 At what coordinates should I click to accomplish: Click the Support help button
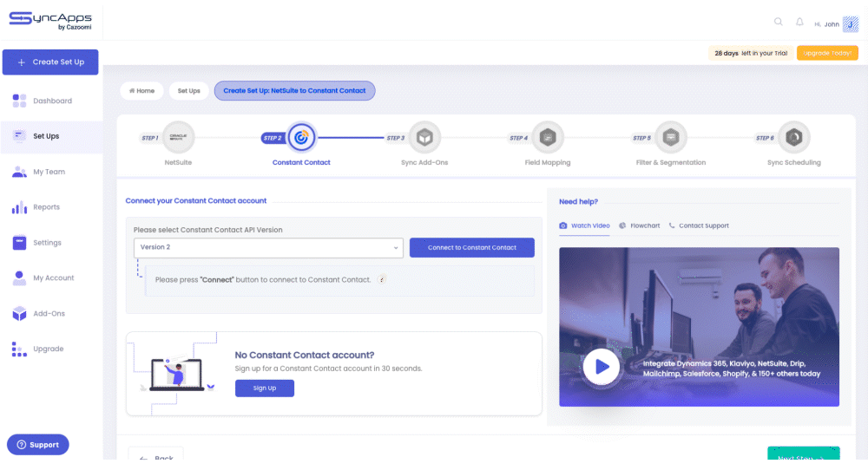tap(37, 445)
